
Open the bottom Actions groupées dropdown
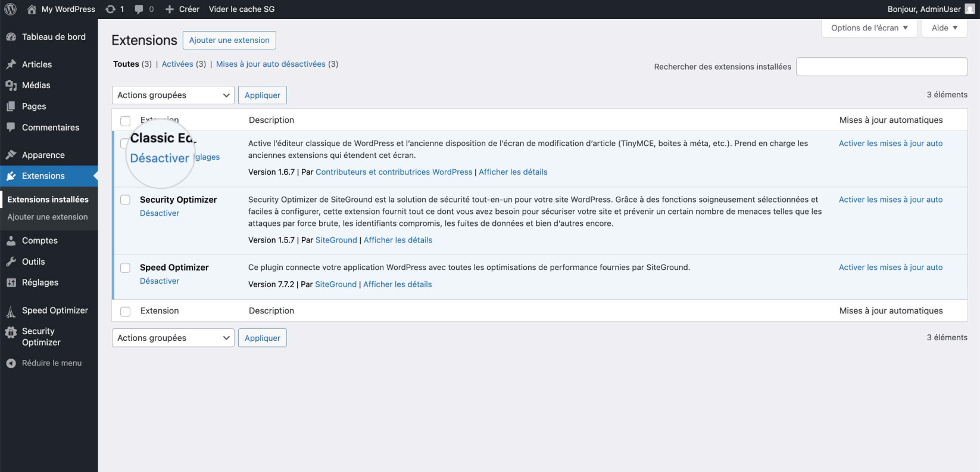(x=173, y=338)
